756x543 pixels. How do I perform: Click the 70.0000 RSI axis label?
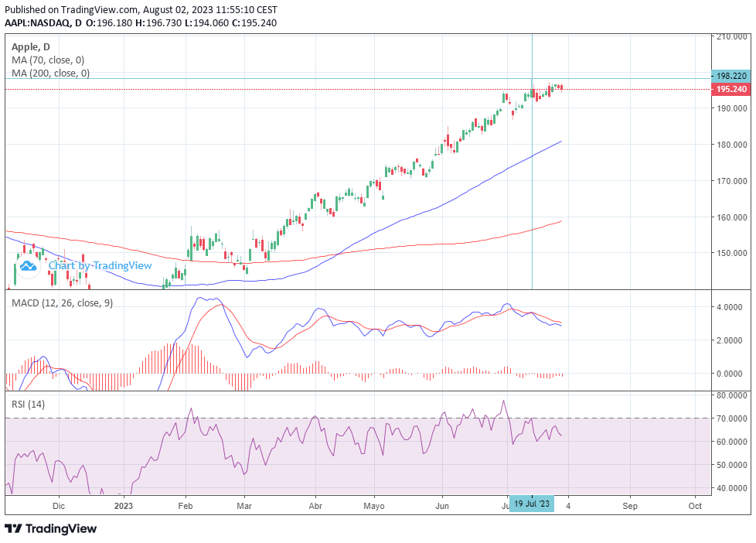[x=732, y=418]
